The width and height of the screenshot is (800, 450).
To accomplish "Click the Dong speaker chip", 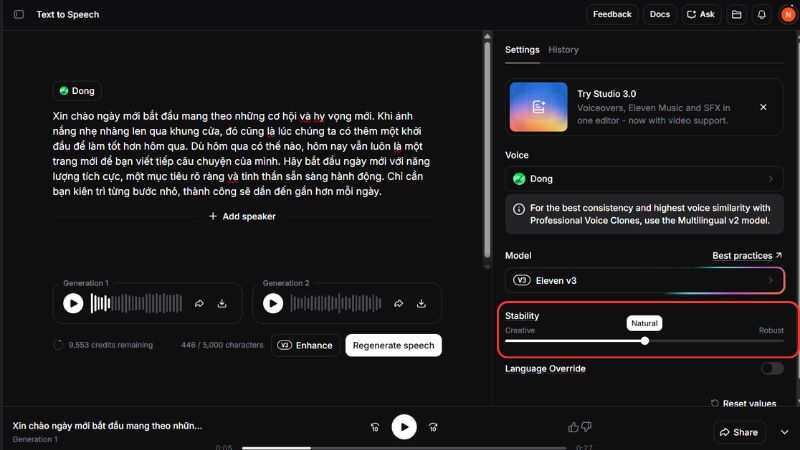I will pyautogui.click(x=77, y=91).
